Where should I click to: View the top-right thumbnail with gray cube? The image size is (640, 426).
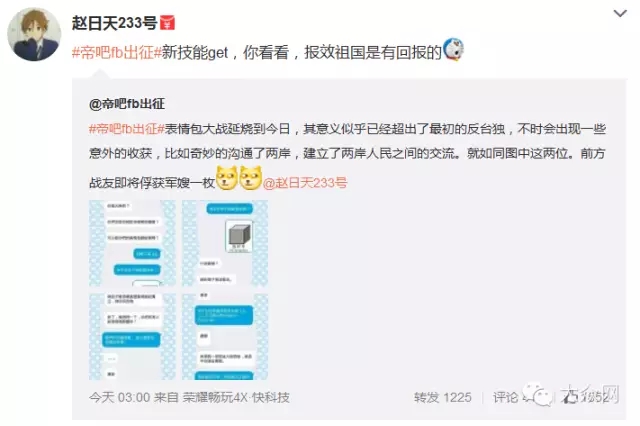225,243
